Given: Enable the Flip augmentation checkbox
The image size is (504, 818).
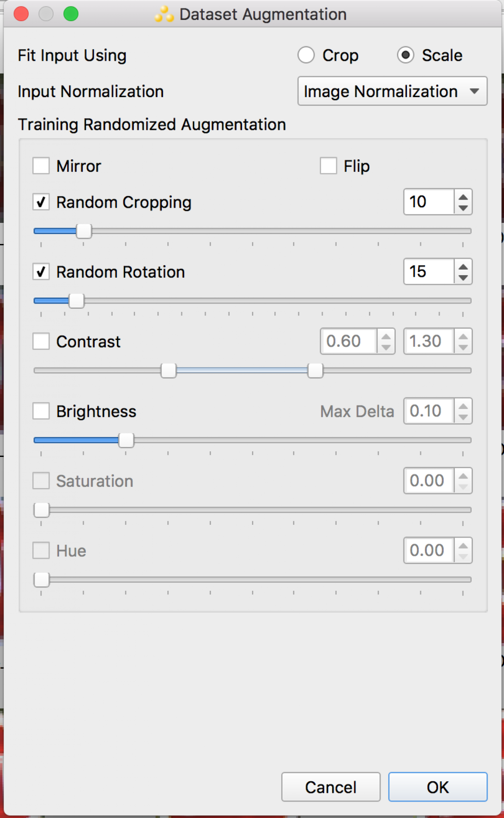Looking at the screenshot, I should pos(328,166).
